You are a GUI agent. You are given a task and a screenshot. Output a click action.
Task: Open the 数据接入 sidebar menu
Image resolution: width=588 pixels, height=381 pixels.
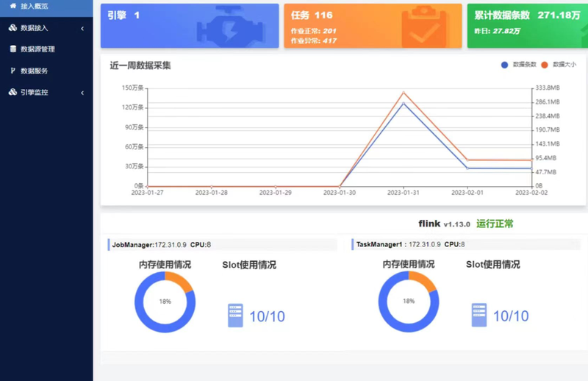coord(46,28)
